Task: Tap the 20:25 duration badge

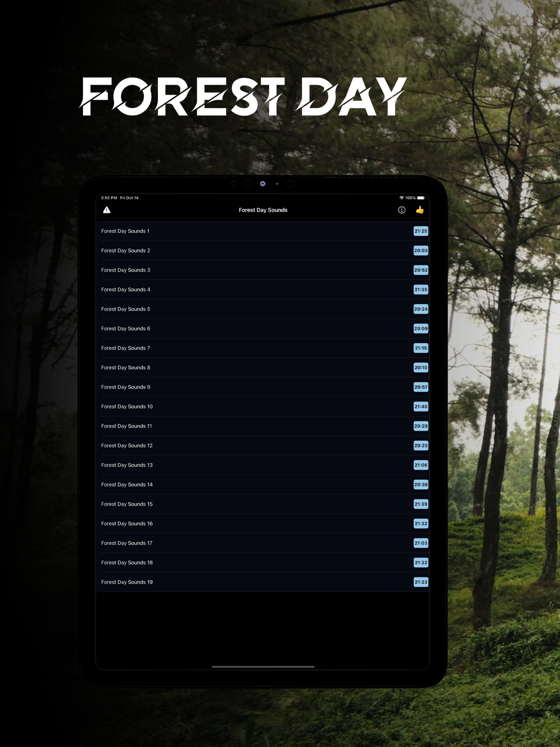Action: click(421, 446)
